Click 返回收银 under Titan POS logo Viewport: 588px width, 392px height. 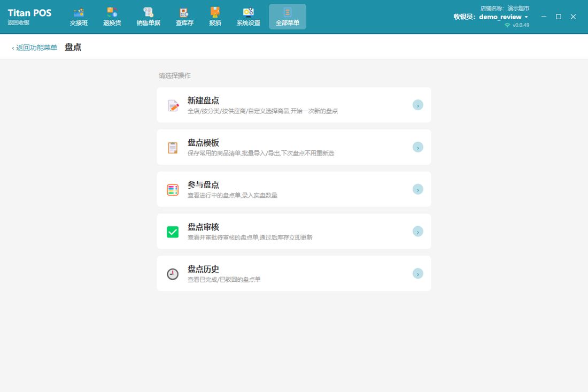[x=18, y=22]
